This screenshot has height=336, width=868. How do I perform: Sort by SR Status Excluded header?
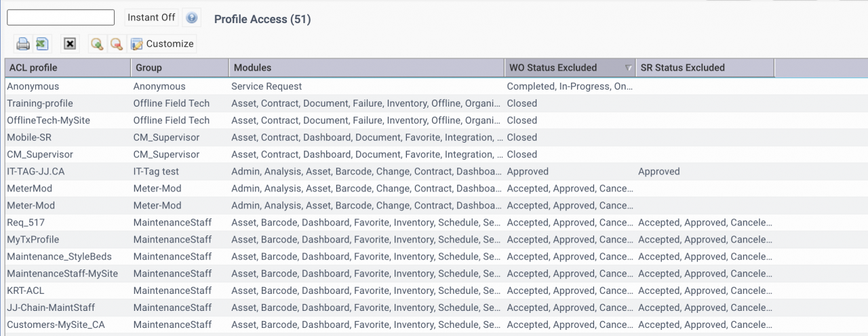point(705,68)
